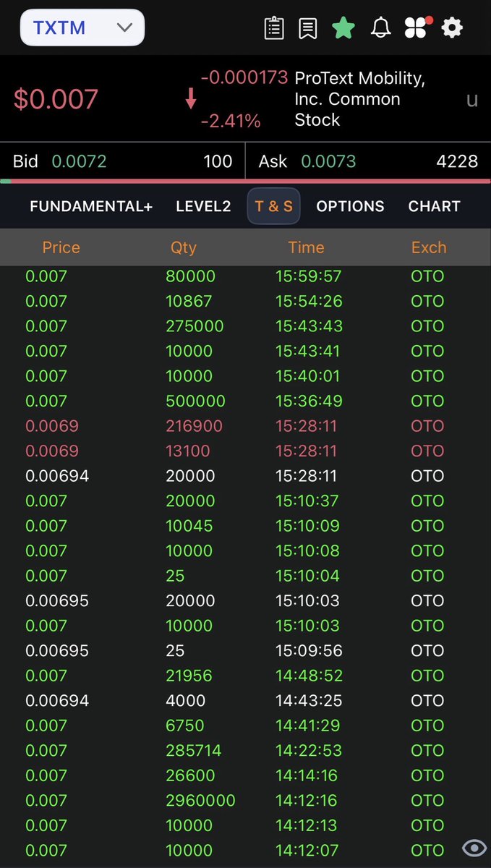491x868 pixels.
Task: Select the trade at 15:10:08
Action: click(x=245, y=550)
